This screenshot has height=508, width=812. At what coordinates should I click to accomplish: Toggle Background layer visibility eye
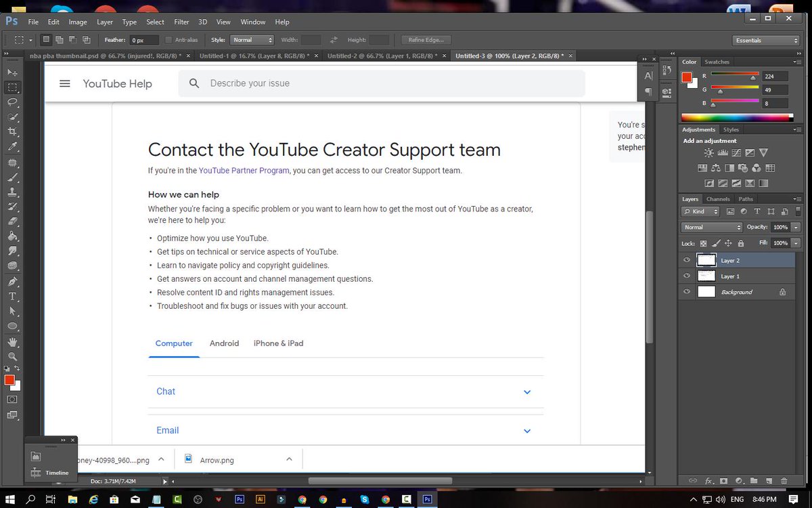point(687,292)
